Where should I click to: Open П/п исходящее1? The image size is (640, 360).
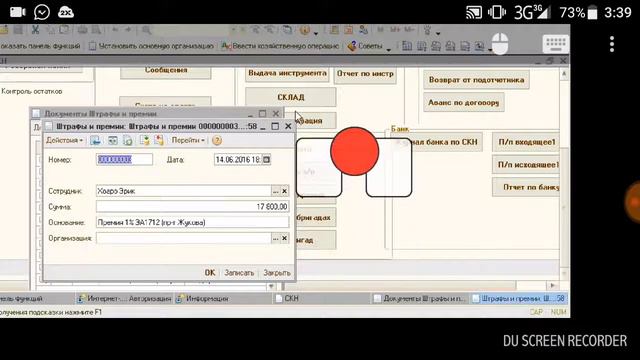point(527,165)
